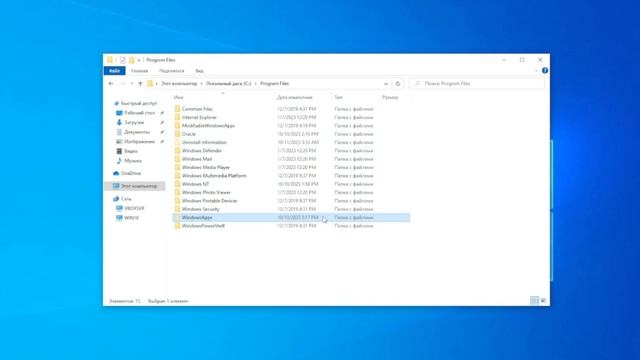Viewport: 640px width, 360px height.
Task: Sort by the Размер column header
Action: 390,98
